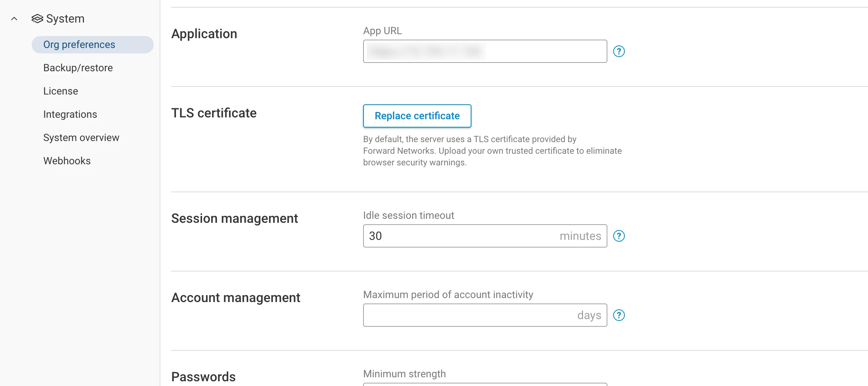Show help for App URL

click(619, 51)
